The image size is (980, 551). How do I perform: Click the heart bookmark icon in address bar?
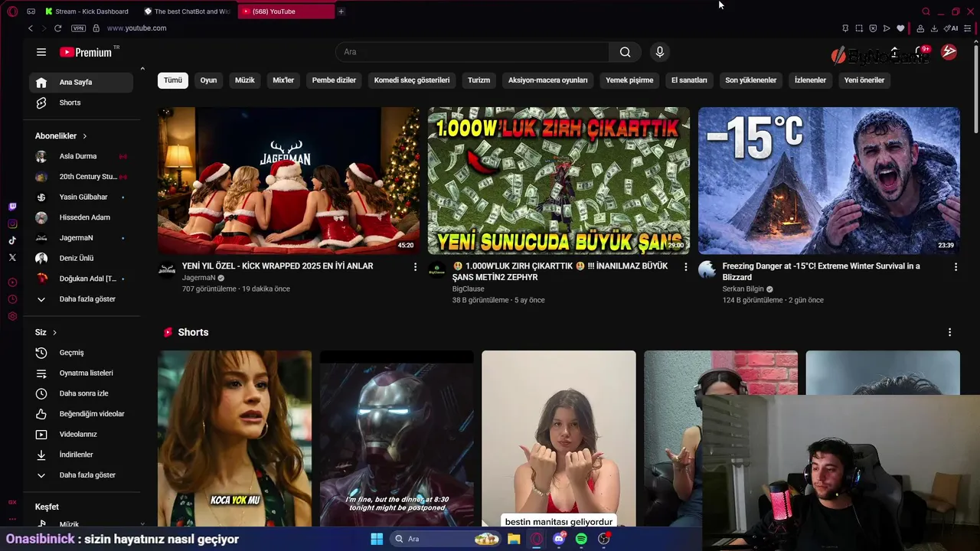[900, 28]
